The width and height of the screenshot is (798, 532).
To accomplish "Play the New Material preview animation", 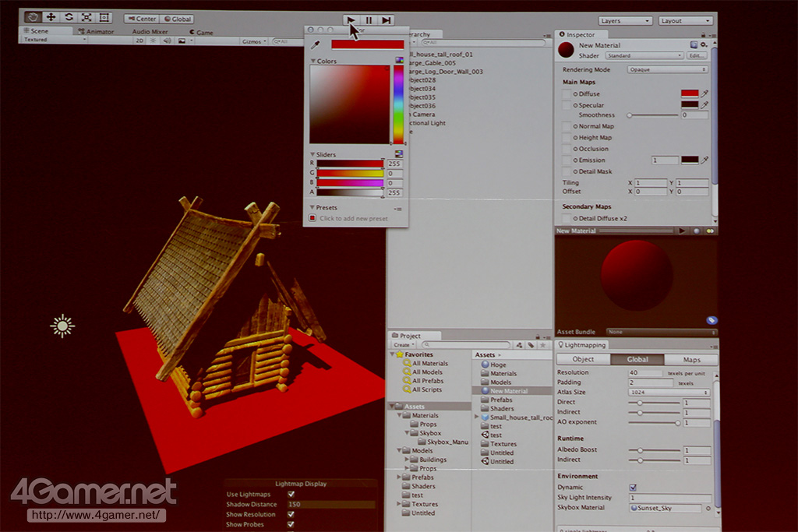I will pyautogui.click(x=682, y=231).
